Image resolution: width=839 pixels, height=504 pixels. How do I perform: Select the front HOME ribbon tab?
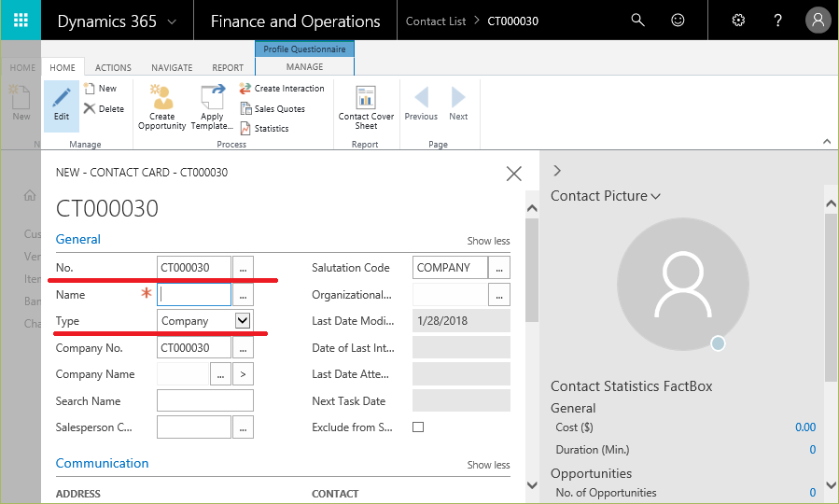click(x=63, y=67)
